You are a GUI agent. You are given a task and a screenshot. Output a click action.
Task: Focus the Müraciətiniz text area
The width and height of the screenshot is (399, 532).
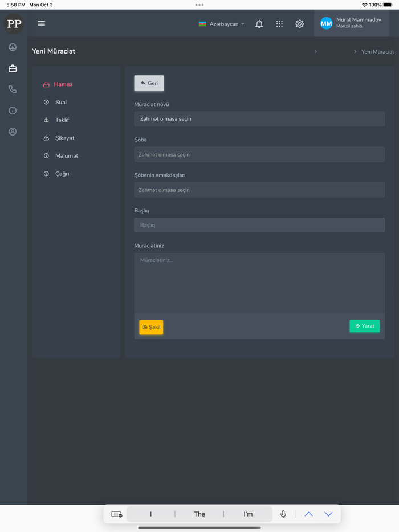click(259, 283)
